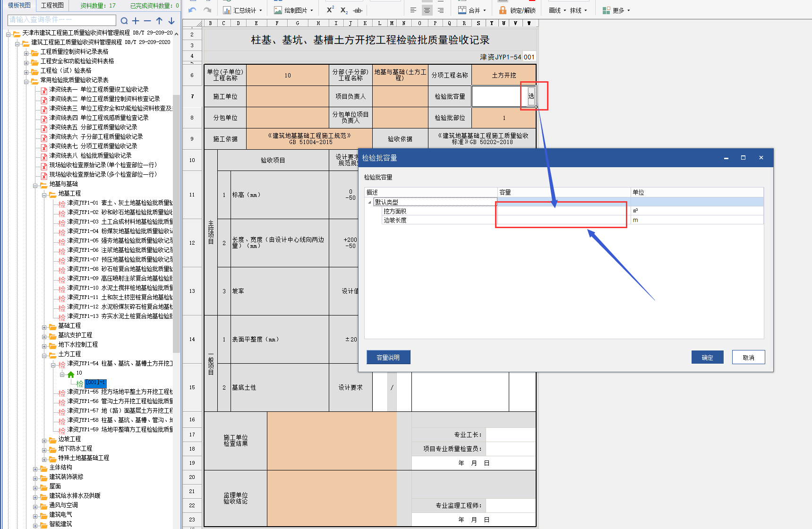Toggle strikethrough ab formatting
The height and width of the screenshot is (529, 812).
tap(358, 10)
